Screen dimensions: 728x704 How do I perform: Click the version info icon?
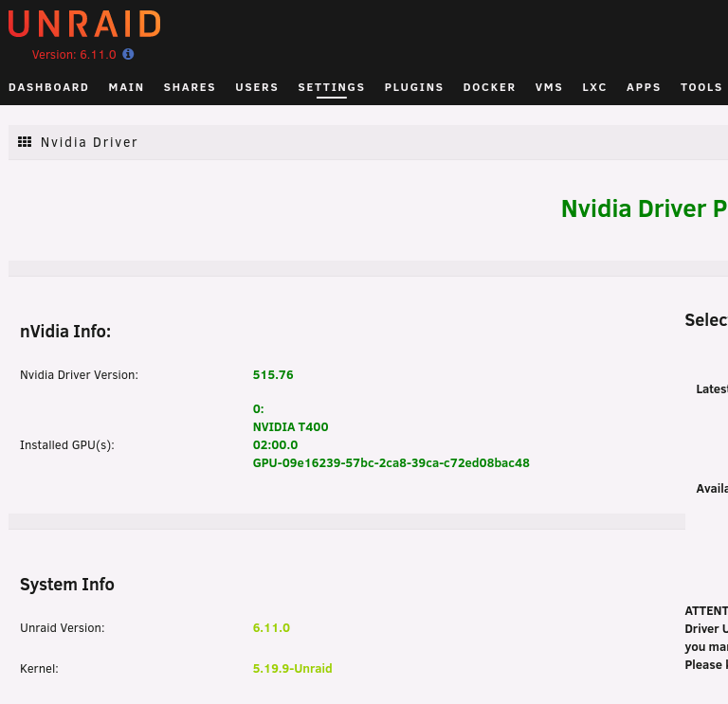tap(128, 54)
